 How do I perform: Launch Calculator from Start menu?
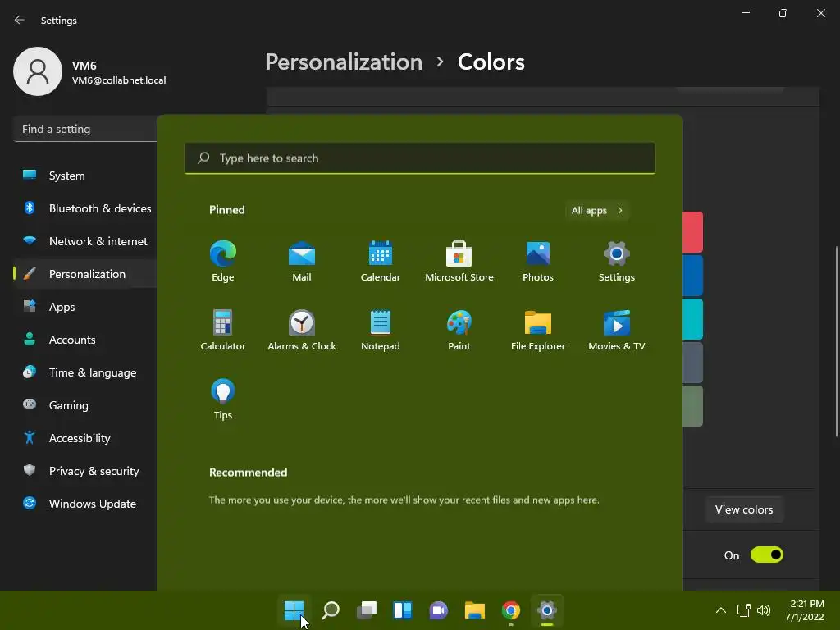[x=223, y=331]
